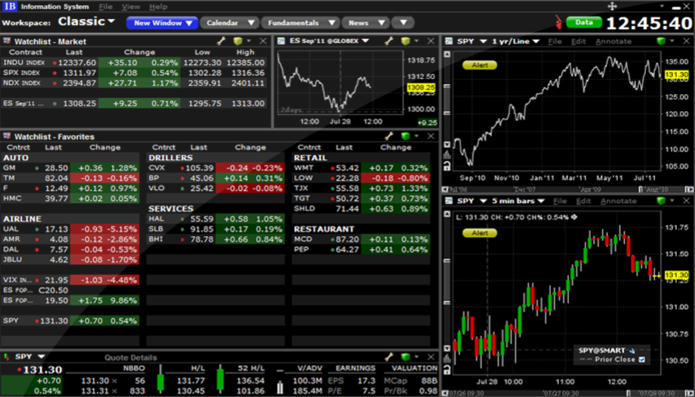This screenshot has height=397, width=695.
Task: Click the vertical zoom slider on 1 yr chart
Action: click(x=447, y=100)
